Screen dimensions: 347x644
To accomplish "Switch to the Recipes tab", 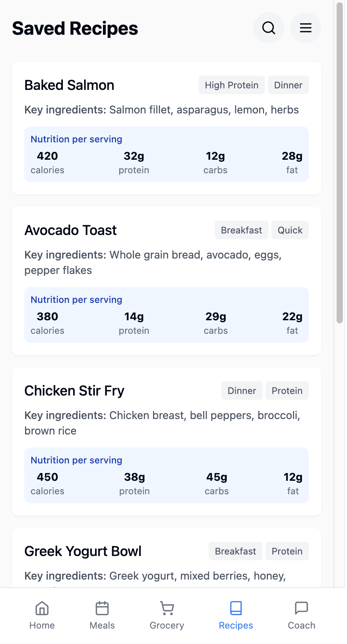I will point(236,616).
